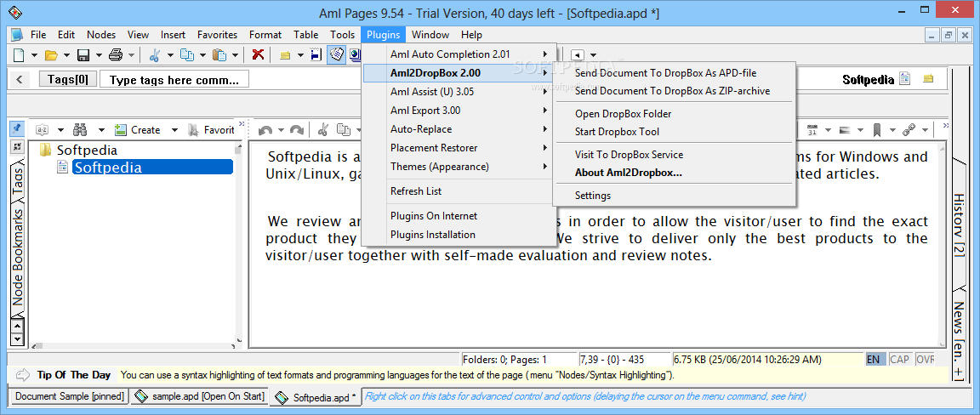Toggle the OVR overwrite indicator
The width and height of the screenshot is (980, 415).
click(925, 360)
